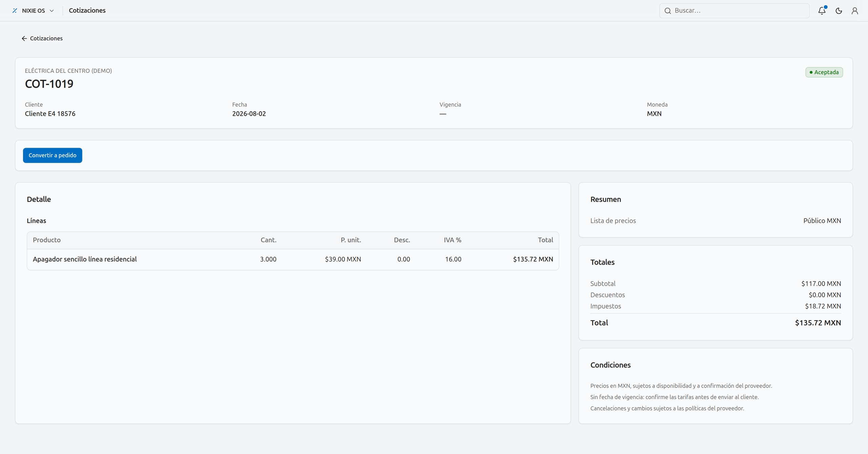The width and height of the screenshot is (868, 454).
Task: Convert quote with Convertir a pedido
Action: [53, 155]
